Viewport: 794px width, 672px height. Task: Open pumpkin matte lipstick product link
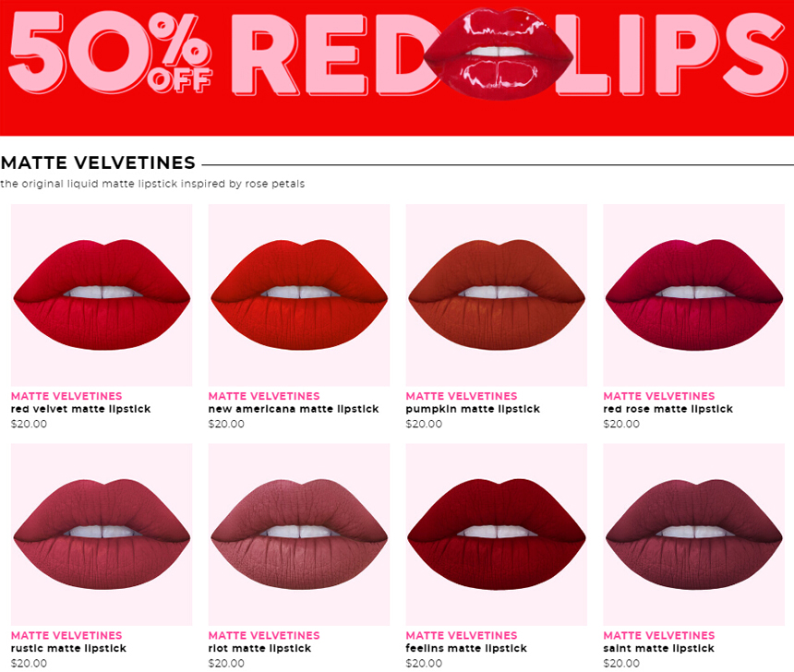tap(473, 409)
